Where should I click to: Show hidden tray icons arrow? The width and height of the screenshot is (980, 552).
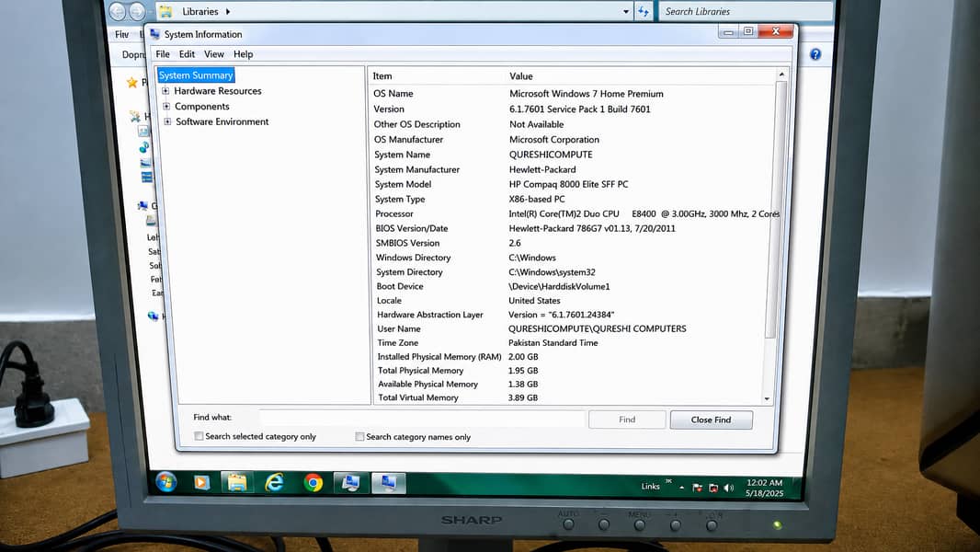682,488
